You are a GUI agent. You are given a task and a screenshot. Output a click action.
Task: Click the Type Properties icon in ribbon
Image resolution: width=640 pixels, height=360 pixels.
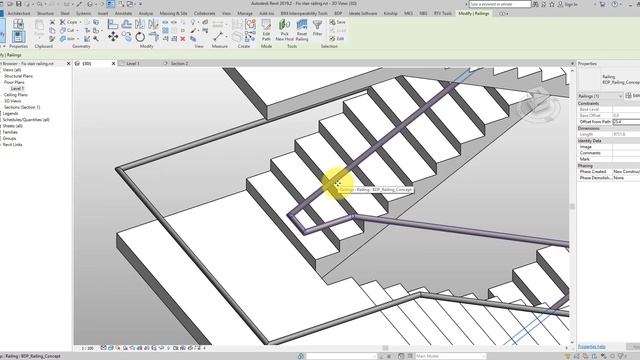[18, 24]
